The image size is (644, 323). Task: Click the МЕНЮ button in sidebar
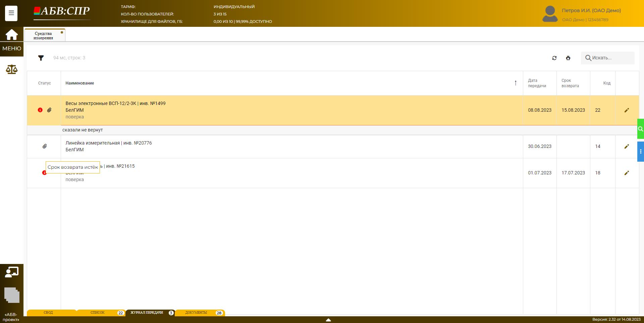[x=12, y=49]
